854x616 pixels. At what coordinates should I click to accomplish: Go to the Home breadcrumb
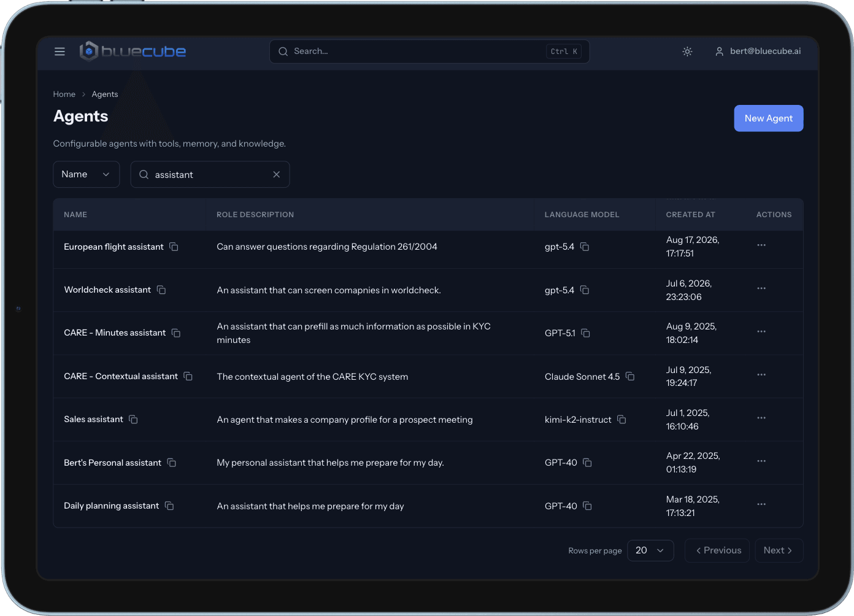coord(64,94)
